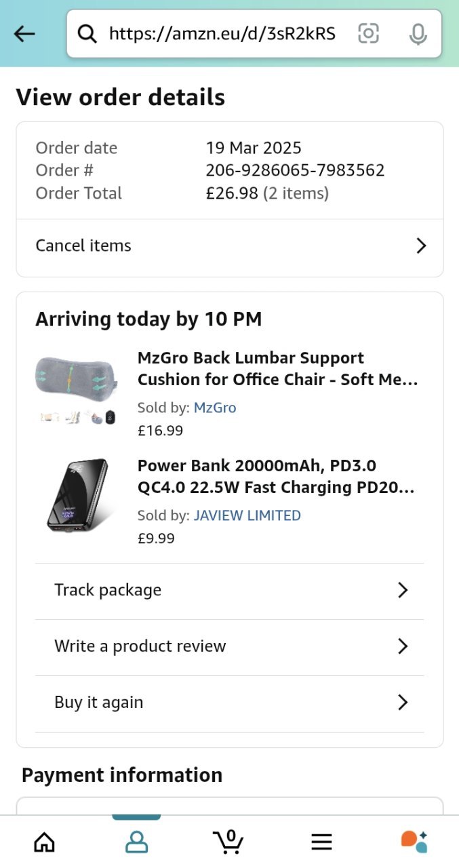Select Track package option
The width and height of the screenshot is (459, 868).
click(x=108, y=590)
